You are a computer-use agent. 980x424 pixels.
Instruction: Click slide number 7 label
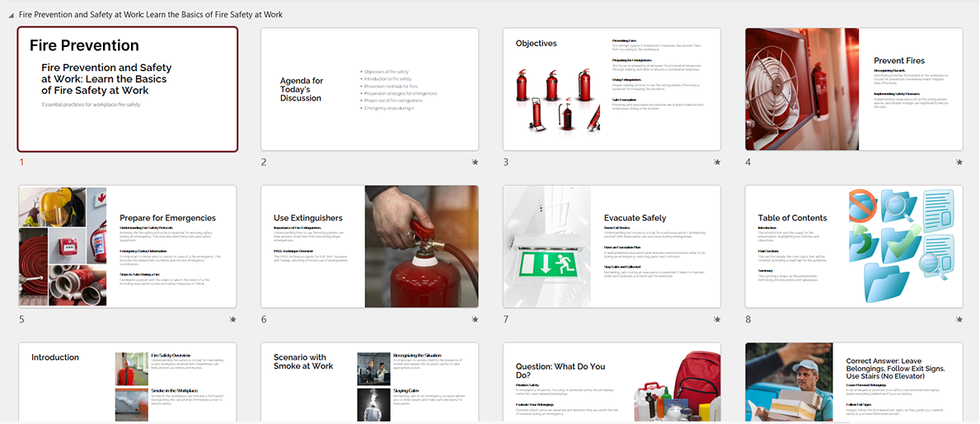pyautogui.click(x=505, y=319)
